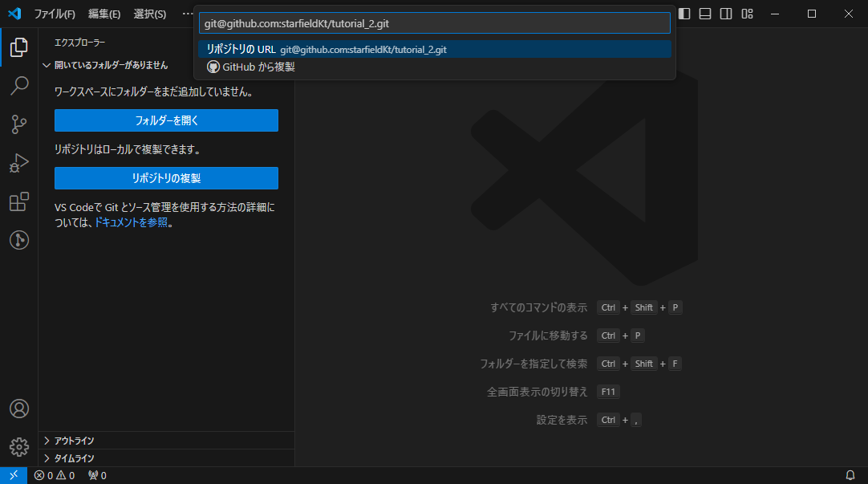Click the remote window indicator in status bar
This screenshot has height=484, width=868.
pos(14,475)
